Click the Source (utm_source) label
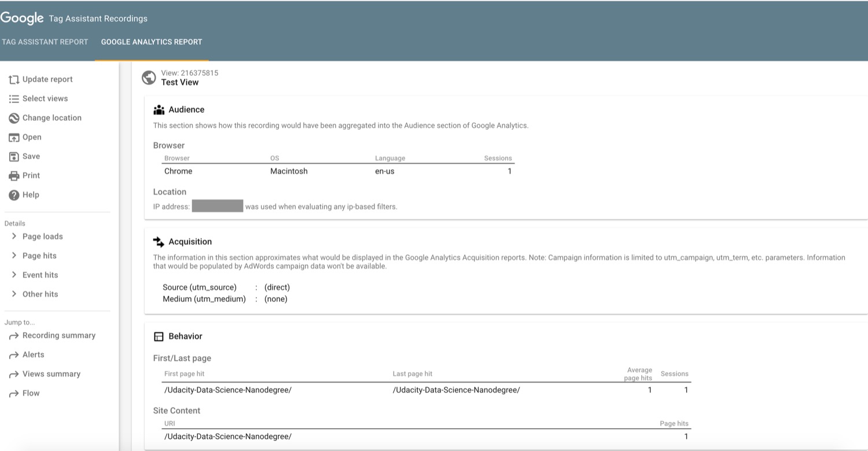This screenshot has height=451, width=868. click(x=200, y=287)
